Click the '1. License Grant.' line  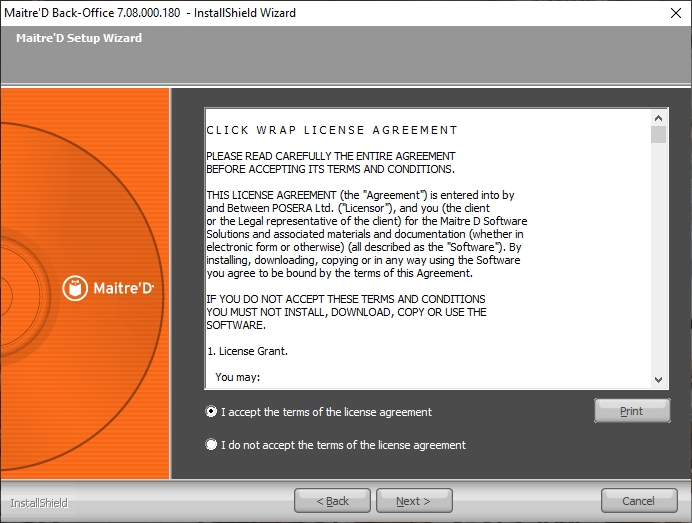click(x=247, y=351)
